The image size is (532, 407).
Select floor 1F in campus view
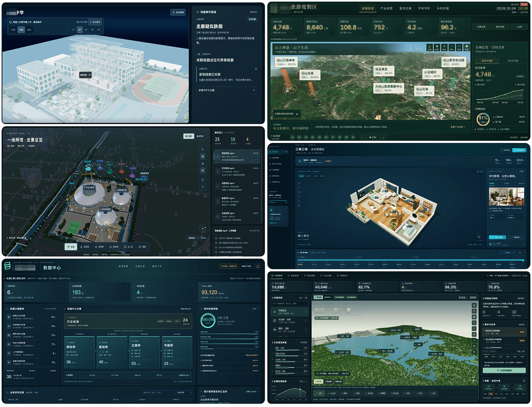tap(74, 30)
